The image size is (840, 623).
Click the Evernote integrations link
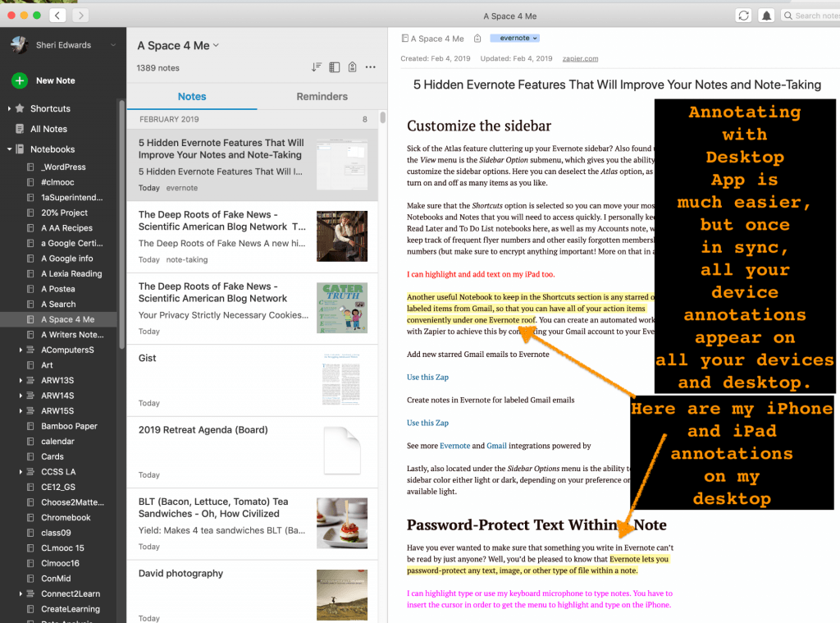click(454, 446)
